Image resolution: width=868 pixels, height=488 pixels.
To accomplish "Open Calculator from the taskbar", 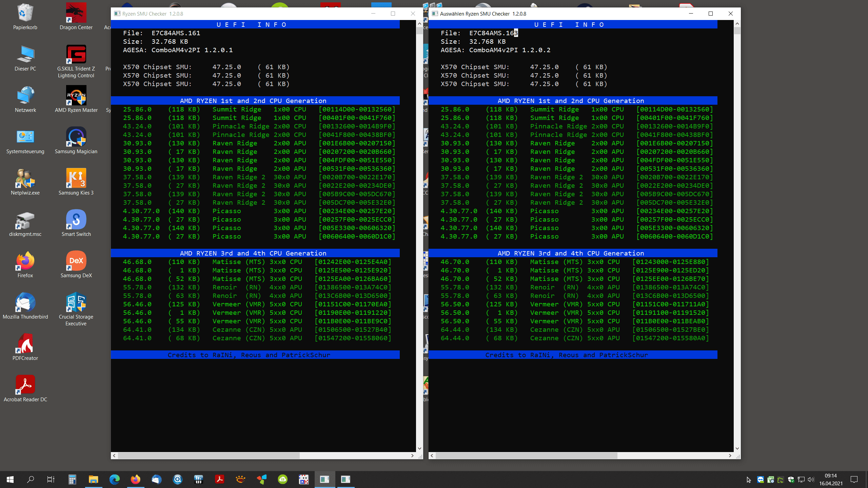I will coord(72,479).
